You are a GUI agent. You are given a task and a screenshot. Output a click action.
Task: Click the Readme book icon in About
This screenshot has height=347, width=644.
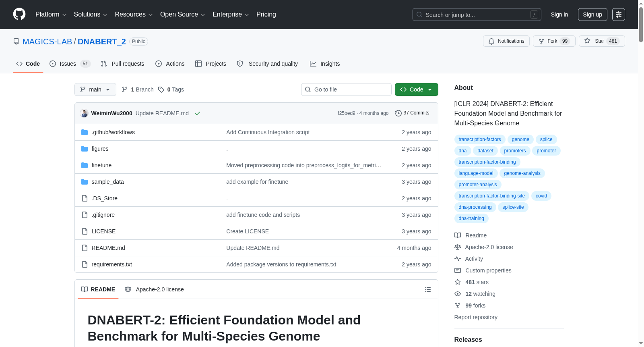[458, 235]
